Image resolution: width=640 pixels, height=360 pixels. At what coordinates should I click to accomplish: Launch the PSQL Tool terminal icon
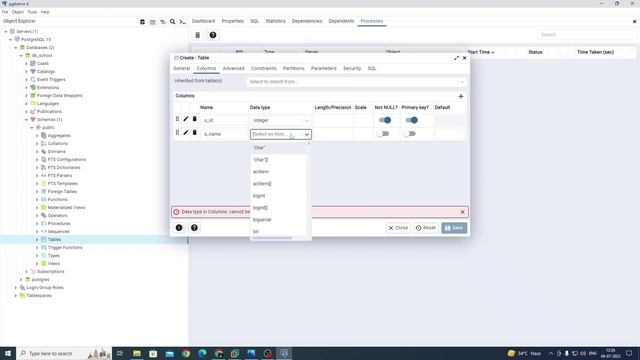click(x=182, y=22)
